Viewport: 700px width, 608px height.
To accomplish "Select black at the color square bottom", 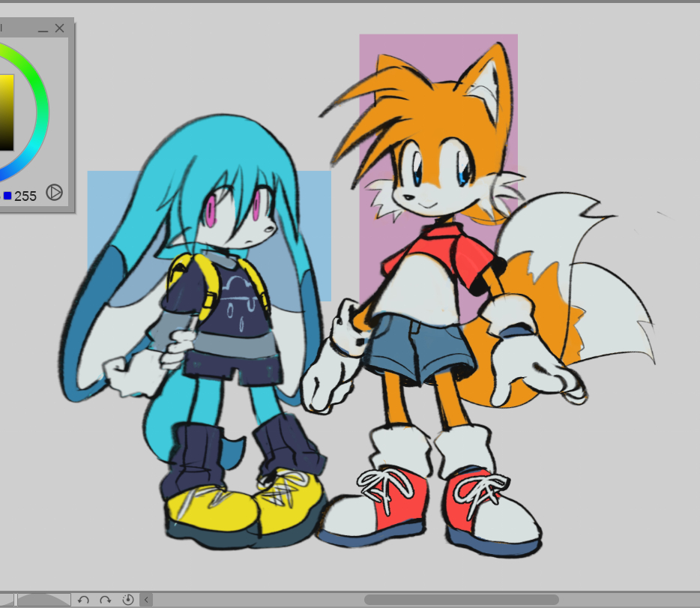I will 6,147.
